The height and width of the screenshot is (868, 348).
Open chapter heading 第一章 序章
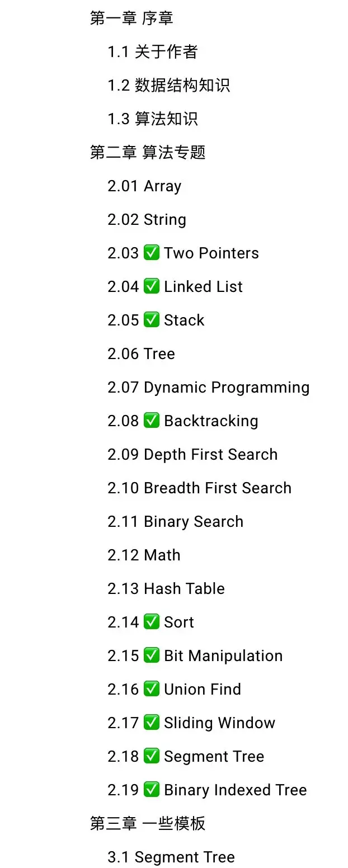pyautogui.click(x=131, y=18)
